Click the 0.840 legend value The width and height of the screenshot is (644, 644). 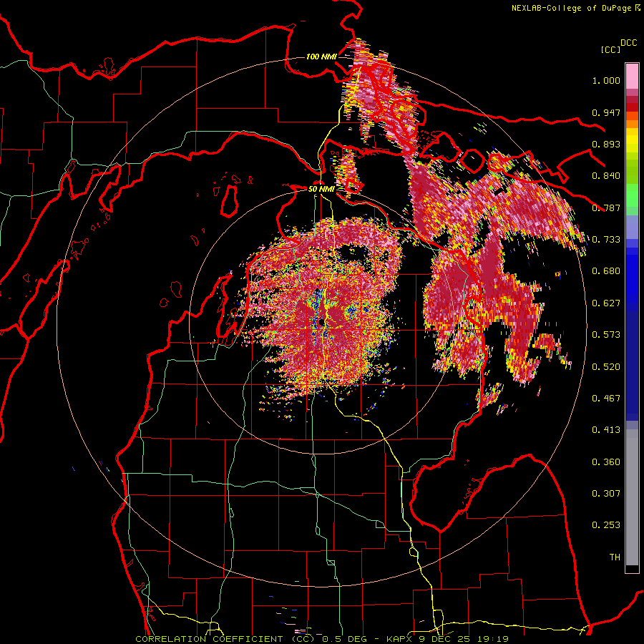pyautogui.click(x=606, y=176)
